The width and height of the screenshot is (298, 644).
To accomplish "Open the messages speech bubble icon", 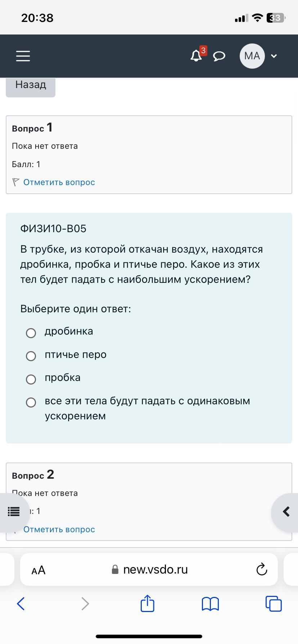I will 219,56.
